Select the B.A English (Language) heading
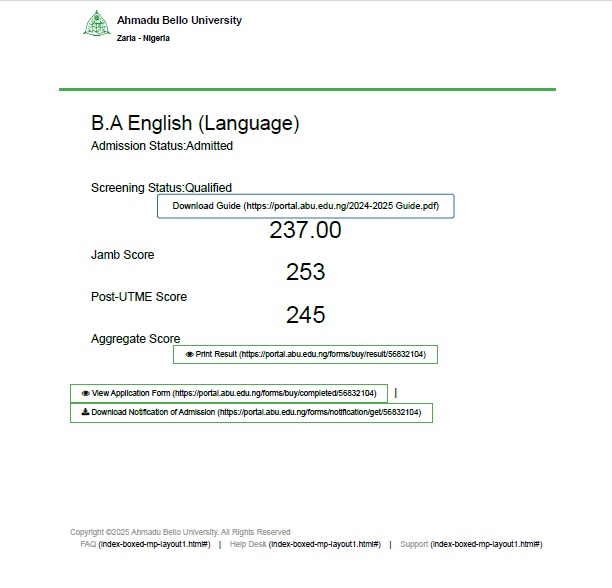Viewport: 612px width, 588px height. [195, 124]
